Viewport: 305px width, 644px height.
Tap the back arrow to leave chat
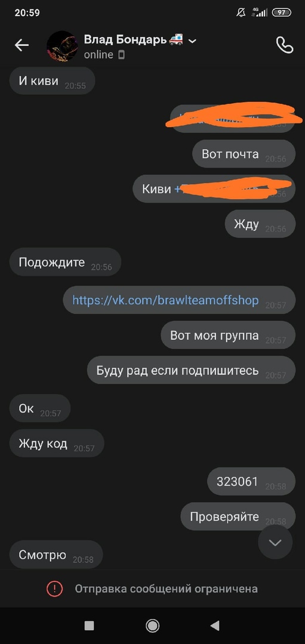coord(21,45)
